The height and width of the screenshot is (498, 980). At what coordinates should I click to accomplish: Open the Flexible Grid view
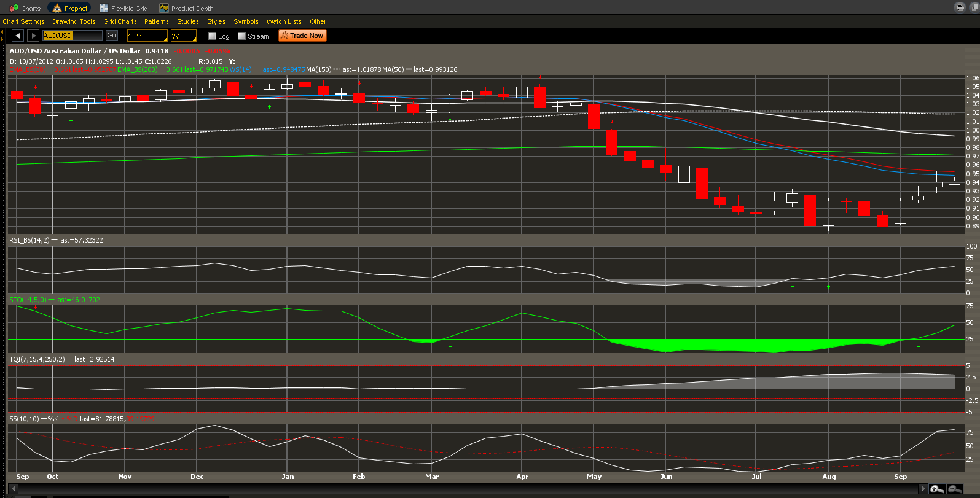pos(124,9)
